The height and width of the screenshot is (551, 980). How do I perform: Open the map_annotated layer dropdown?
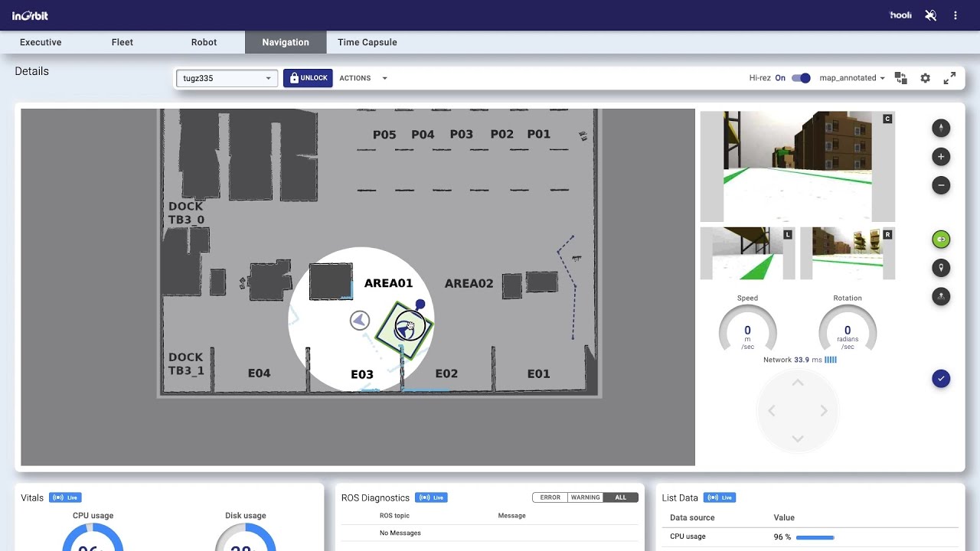click(852, 78)
